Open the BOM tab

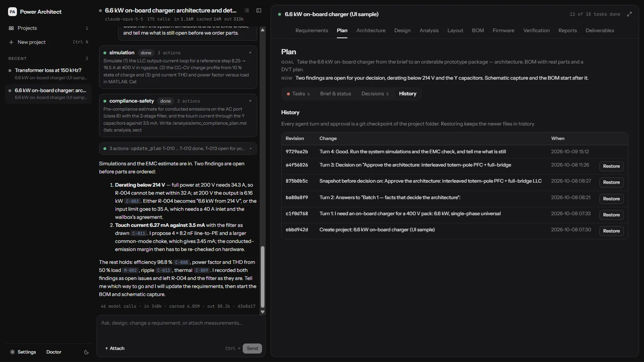(478, 31)
